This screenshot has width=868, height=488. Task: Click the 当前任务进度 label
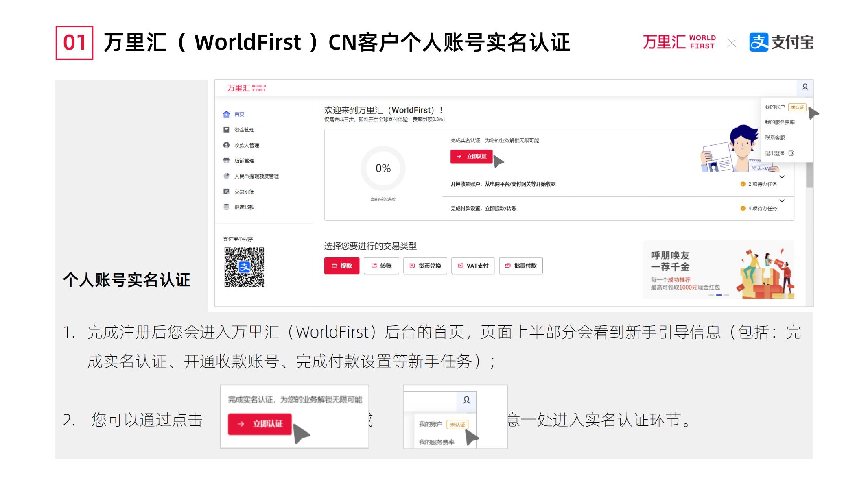[x=383, y=199]
